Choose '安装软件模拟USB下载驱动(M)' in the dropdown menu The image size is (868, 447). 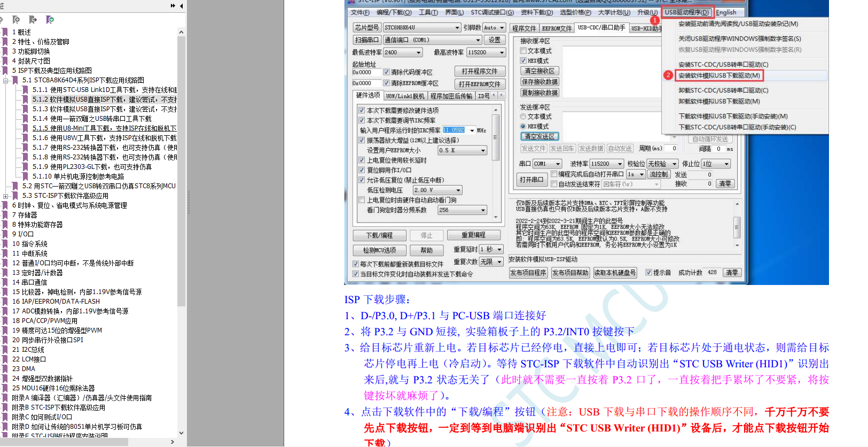click(719, 75)
